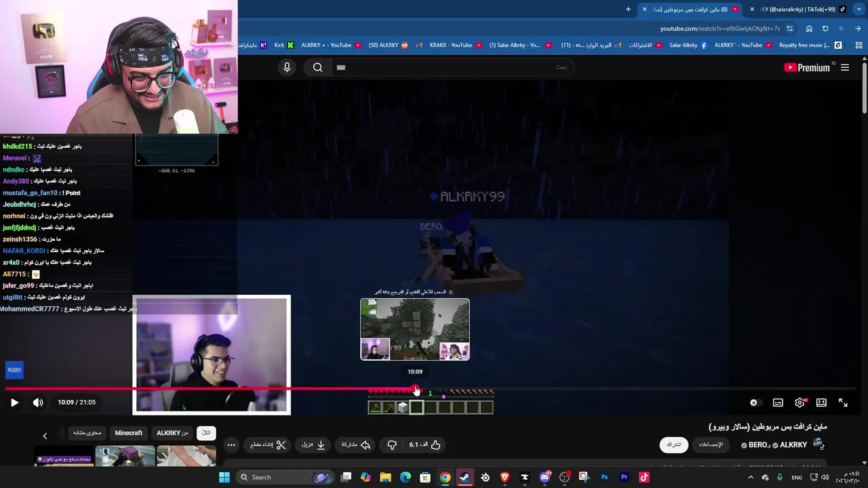868x488 pixels.
Task: Open more actions three-dot menu
Action: click(x=231, y=445)
